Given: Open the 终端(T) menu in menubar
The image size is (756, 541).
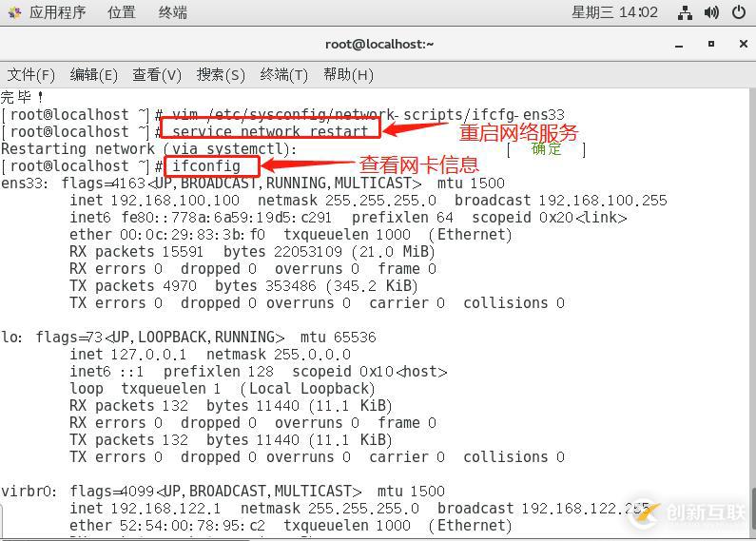Looking at the screenshot, I should pyautogui.click(x=283, y=75).
